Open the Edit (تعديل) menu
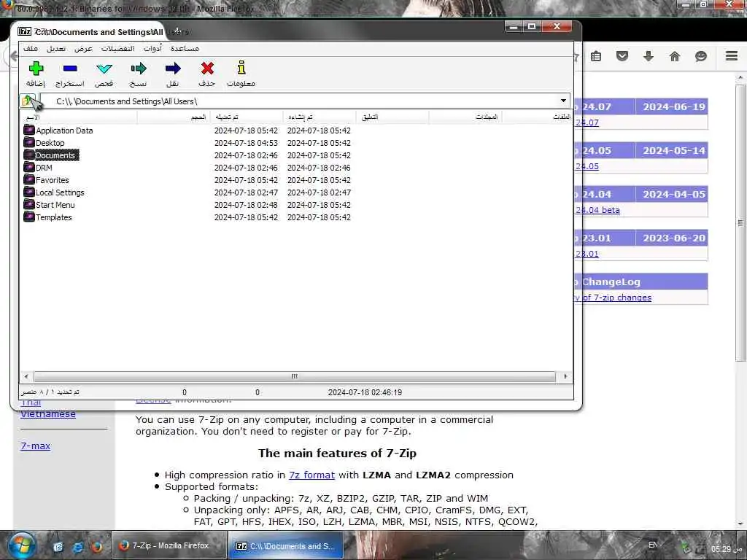The height and width of the screenshot is (560, 747). pyautogui.click(x=56, y=48)
